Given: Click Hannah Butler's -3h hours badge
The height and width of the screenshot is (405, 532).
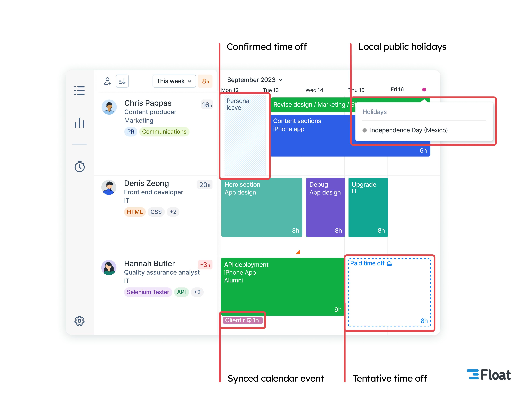Looking at the screenshot, I should [205, 265].
